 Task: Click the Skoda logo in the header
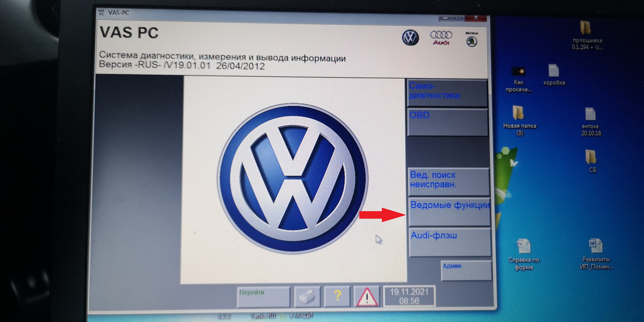point(472,39)
